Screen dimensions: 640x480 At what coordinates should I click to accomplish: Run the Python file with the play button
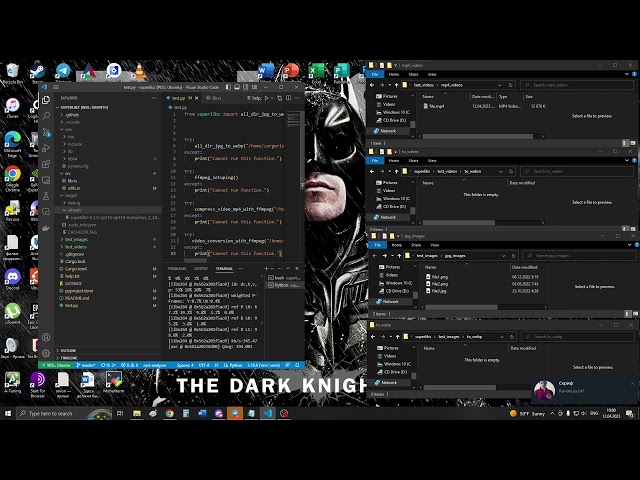[x=267, y=98]
